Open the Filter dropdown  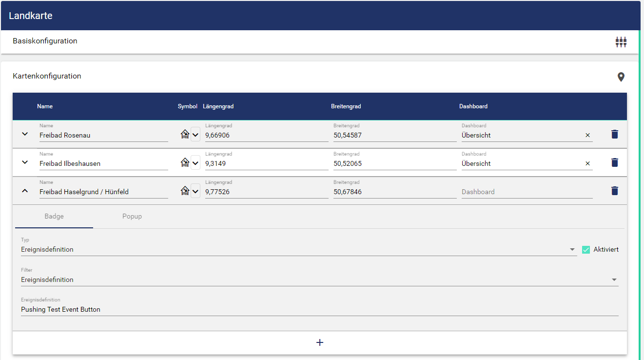coord(614,280)
